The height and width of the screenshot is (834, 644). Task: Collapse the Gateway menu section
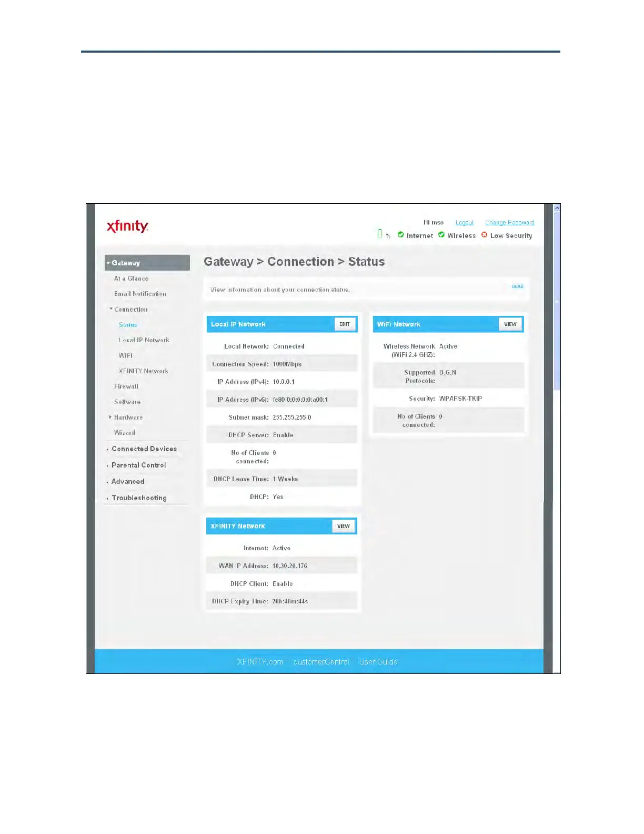coord(147,263)
